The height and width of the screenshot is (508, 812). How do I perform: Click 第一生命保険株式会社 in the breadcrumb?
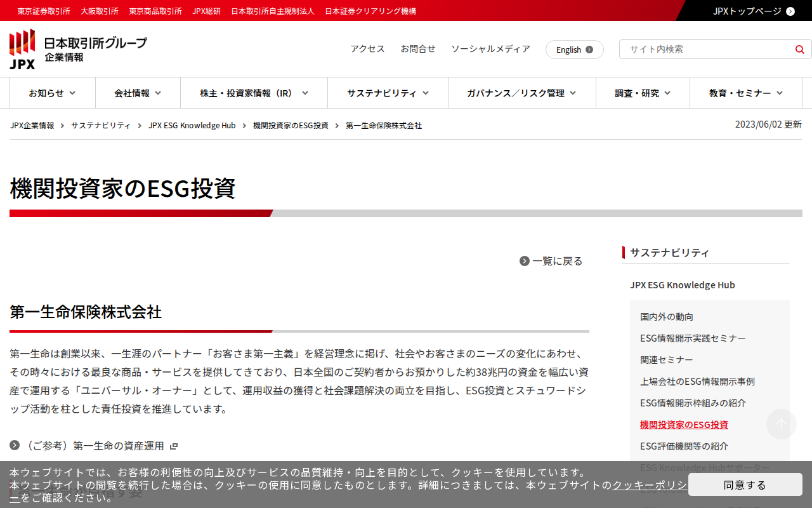384,126
